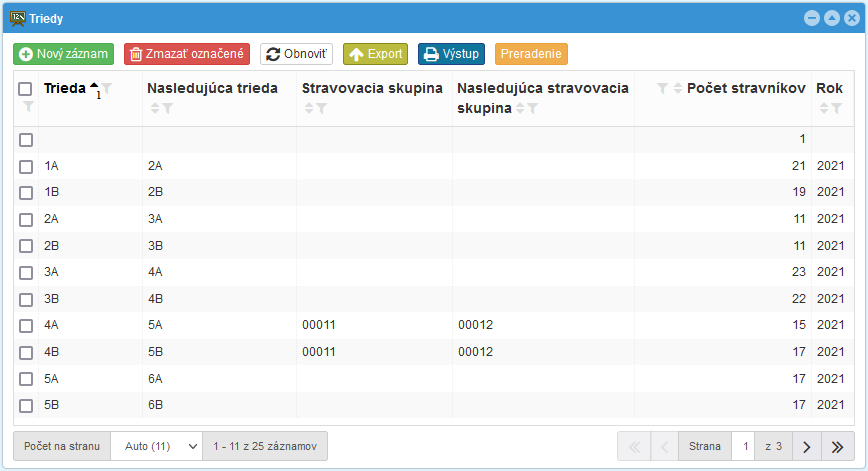Click sort arrows under Stravovacia skupina header
This screenshot has width=868, height=471.
pos(309,108)
